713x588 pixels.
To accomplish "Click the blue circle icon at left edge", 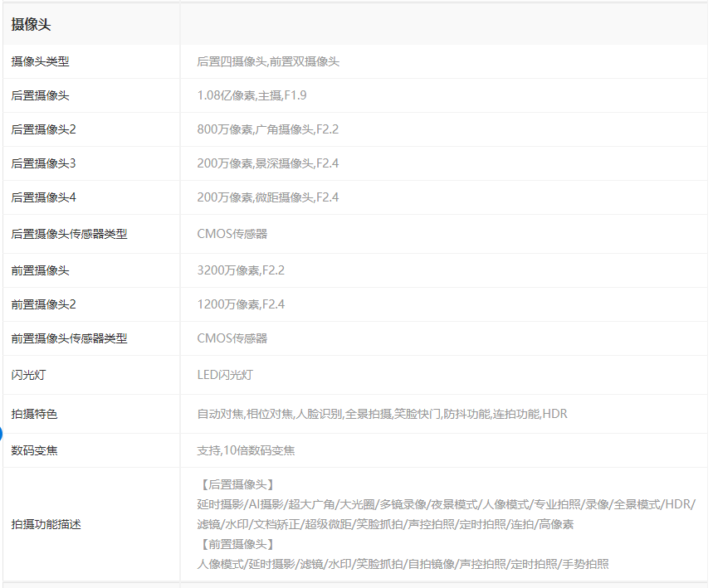I will (x=1, y=433).
